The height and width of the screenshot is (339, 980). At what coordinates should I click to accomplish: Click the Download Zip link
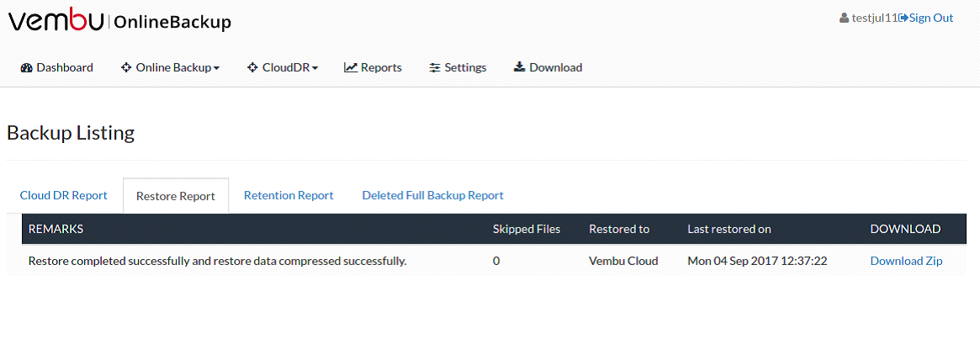[906, 261]
